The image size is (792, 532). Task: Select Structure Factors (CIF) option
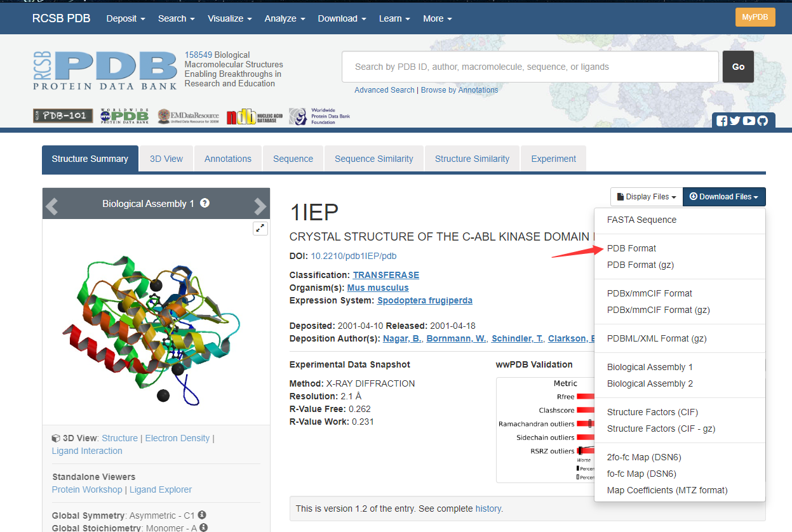(680, 412)
